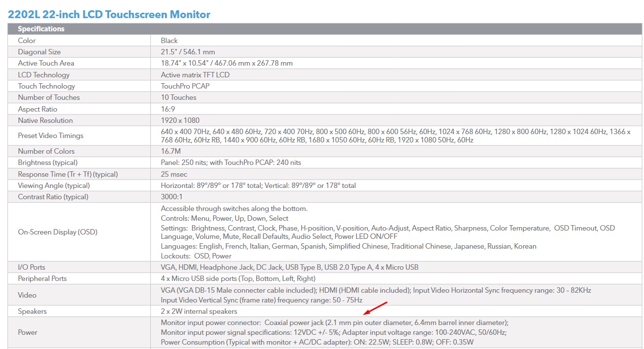Viewport: 644px width, 349px height.
Task: Click the 'Power' row label
Action: 28,332
